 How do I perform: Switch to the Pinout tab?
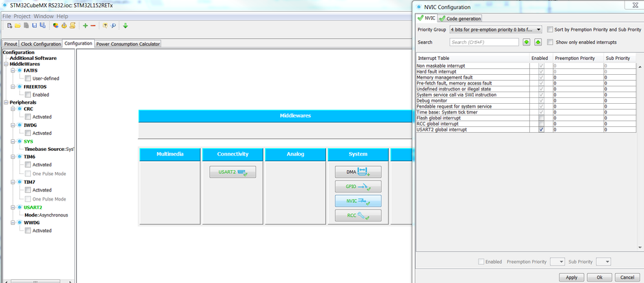(11, 44)
